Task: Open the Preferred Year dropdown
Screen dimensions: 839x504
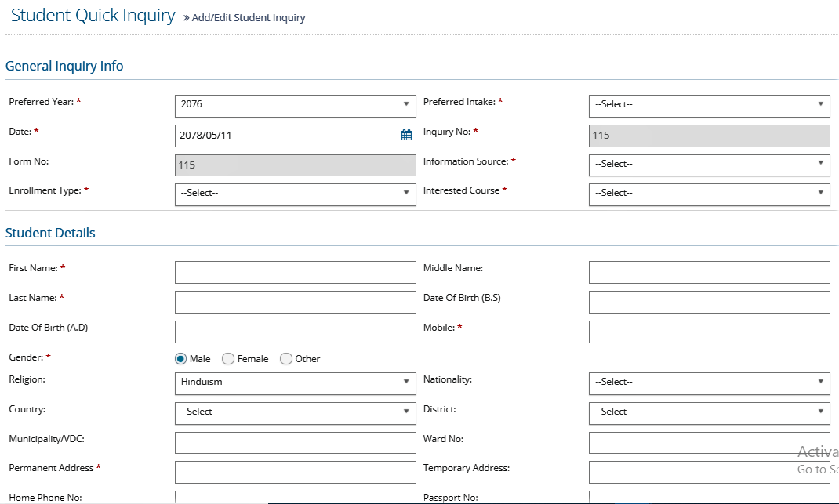Action: (x=296, y=106)
